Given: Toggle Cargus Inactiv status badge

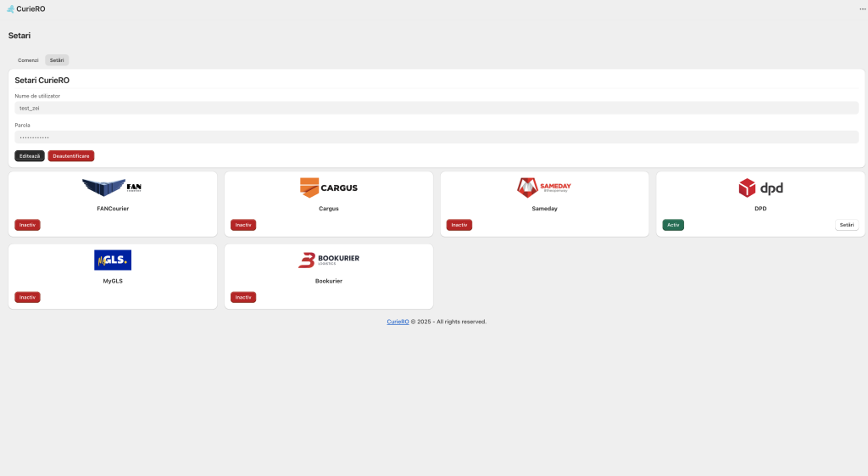Looking at the screenshot, I should (x=243, y=225).
